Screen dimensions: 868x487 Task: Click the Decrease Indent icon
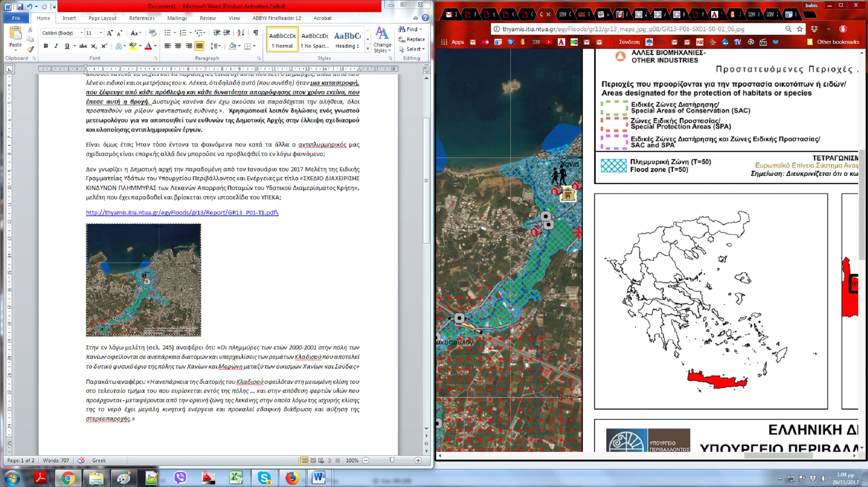pyautogui.click(x=216, y=33)
